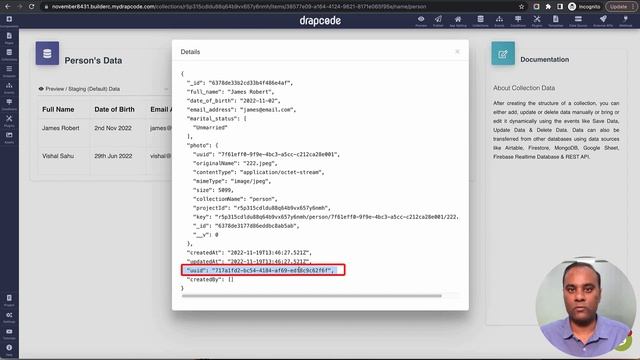The image size is (640, 360).
Task: Click the "full_name": "James Robert" JSON line
Action: point(231,92)
